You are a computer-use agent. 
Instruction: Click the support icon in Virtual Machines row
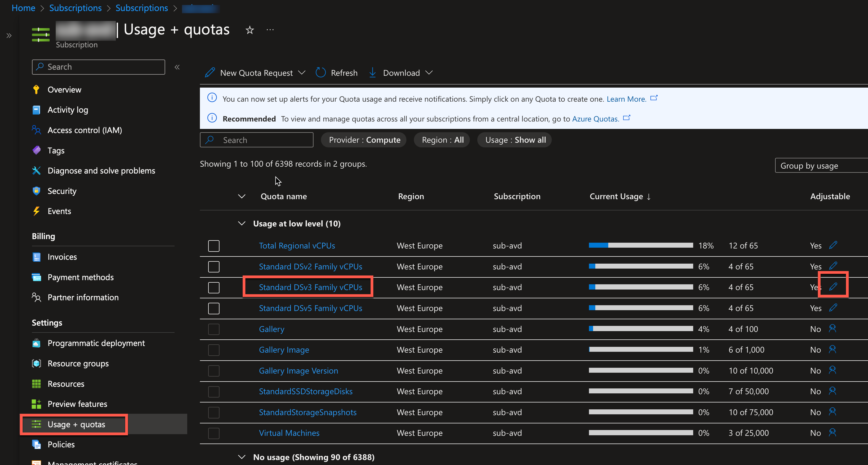coord(833,432)
